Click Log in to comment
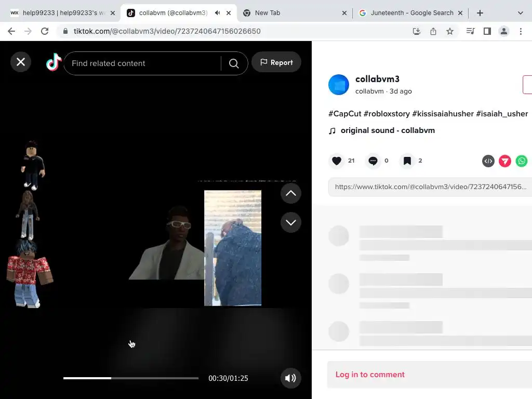This screenshot has height=399, width=532. [x=370, y=375]
